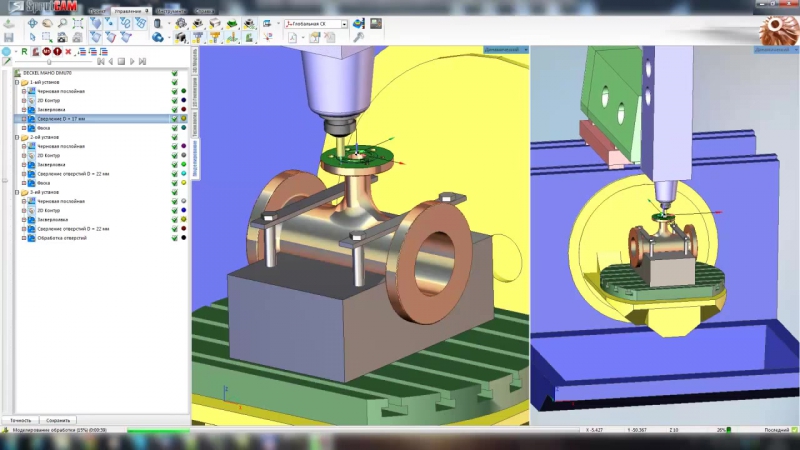
Task: Click the Последний status bar button
Action: point(781,430)
